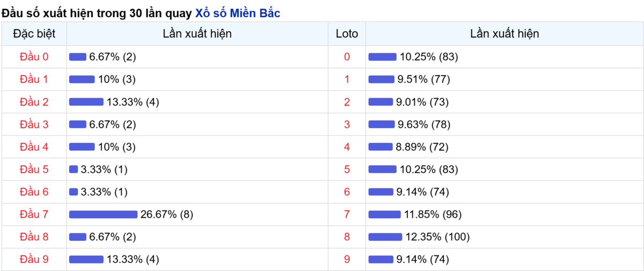This screenshot has width=644, height=271.
Task: Select the Đặc biệt column header
Action: coord(34,34)
